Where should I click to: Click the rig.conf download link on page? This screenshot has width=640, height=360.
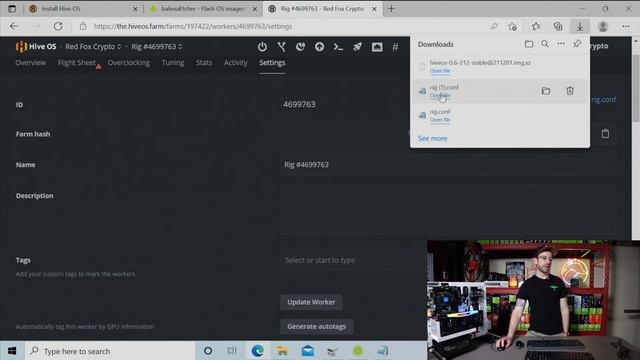603,100
